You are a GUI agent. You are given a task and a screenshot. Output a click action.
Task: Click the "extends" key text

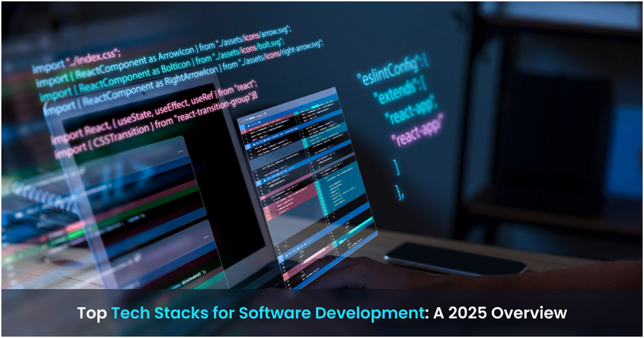tap(400, 93)
